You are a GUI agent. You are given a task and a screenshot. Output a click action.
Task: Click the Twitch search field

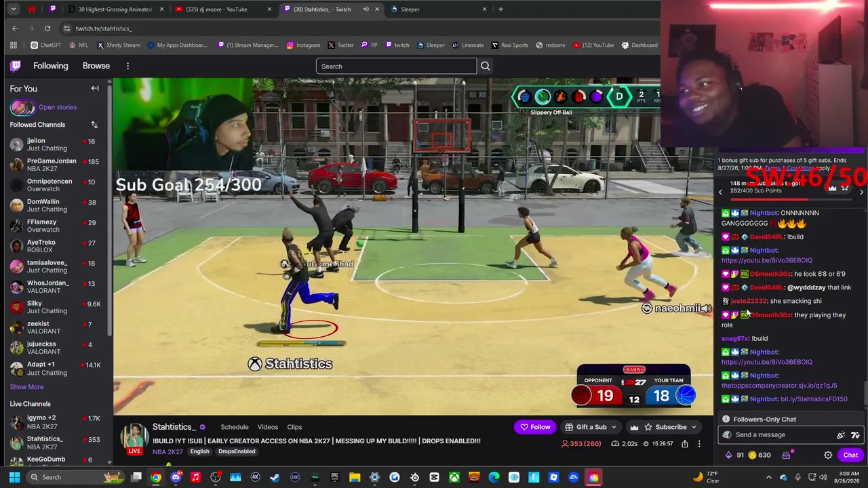pos(396,66)
